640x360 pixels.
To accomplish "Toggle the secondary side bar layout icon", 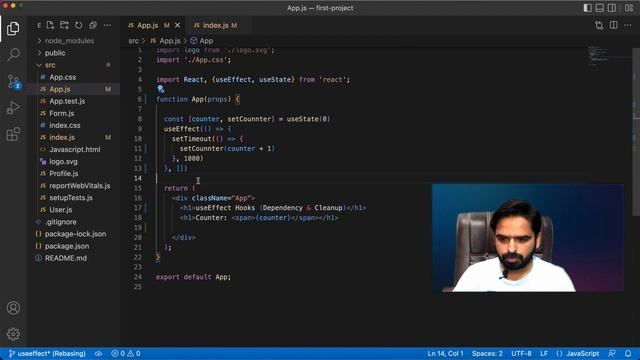I will tap(612, 8).
